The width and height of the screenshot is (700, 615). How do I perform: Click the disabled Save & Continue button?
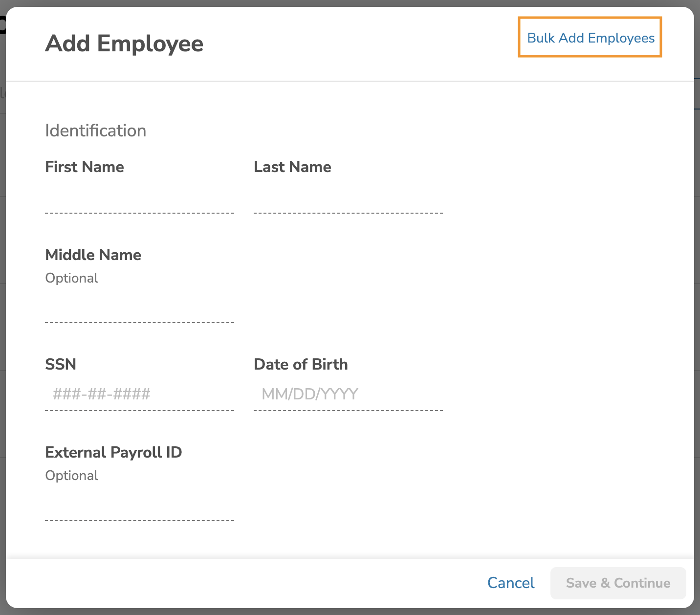coord(618,583)
